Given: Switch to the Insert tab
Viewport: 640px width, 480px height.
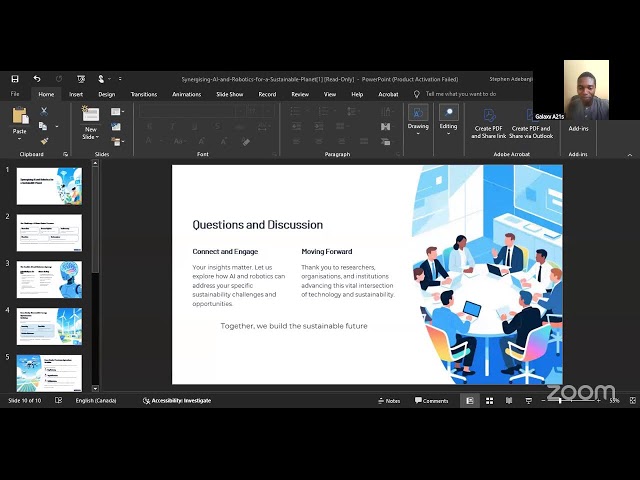Looking at the screenshot, I should pyautogui.click(x=76, y=94).
